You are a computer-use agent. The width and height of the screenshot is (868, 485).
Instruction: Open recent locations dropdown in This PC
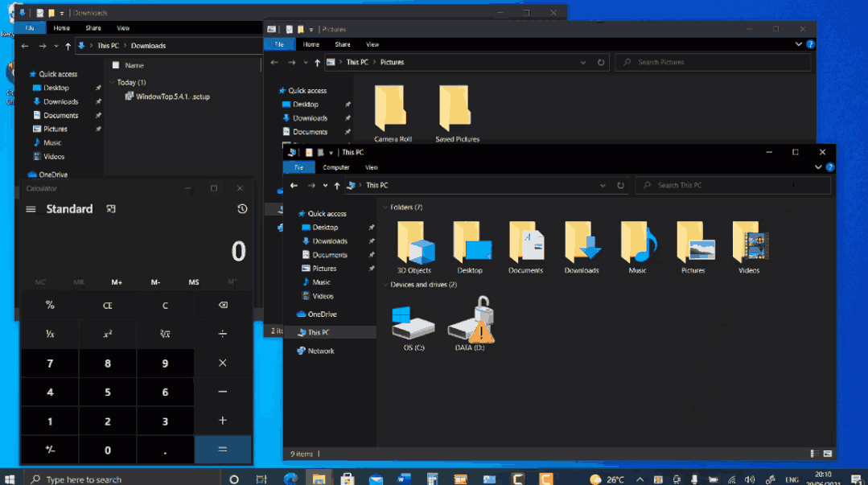(x=325, y=186)
